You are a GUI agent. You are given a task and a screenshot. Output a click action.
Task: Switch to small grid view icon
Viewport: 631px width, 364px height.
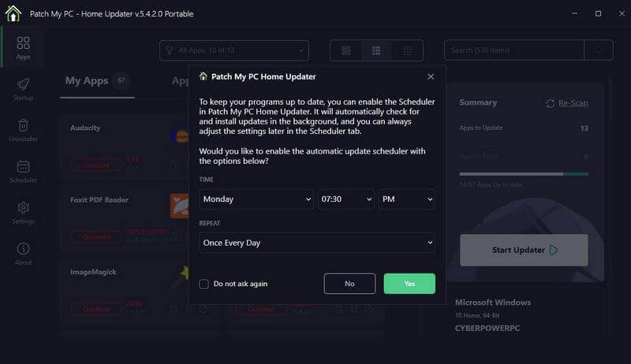408,50
